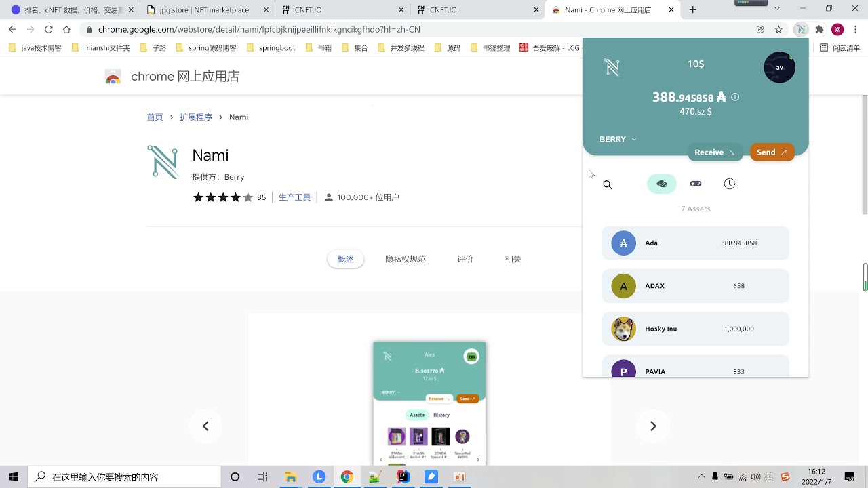Bookmark this page with the star icon
The height and width of the screenshot is (488, 868).
click(x=778, y=29)
